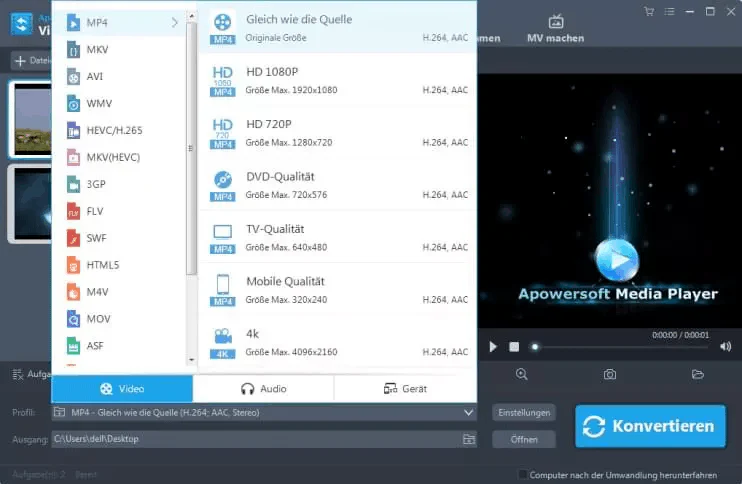Image resolution: width=742 pixels, height=484 pixels.
Task: Open Einstellungen settings
Action: pos(524,413)
